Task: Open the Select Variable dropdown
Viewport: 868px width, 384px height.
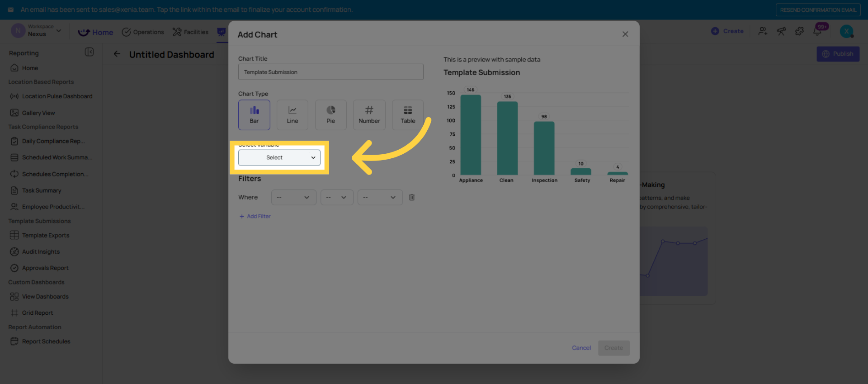Action: click(279, 157)
